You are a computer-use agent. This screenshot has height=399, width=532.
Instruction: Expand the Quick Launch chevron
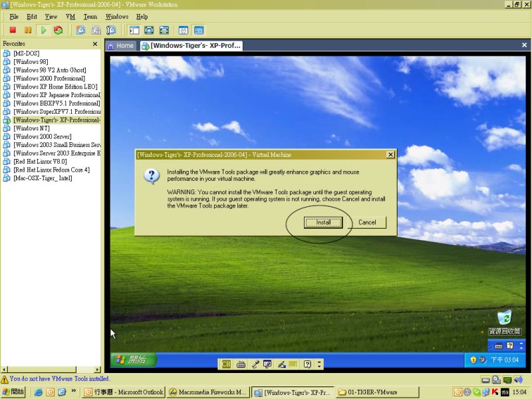[73, 391]
